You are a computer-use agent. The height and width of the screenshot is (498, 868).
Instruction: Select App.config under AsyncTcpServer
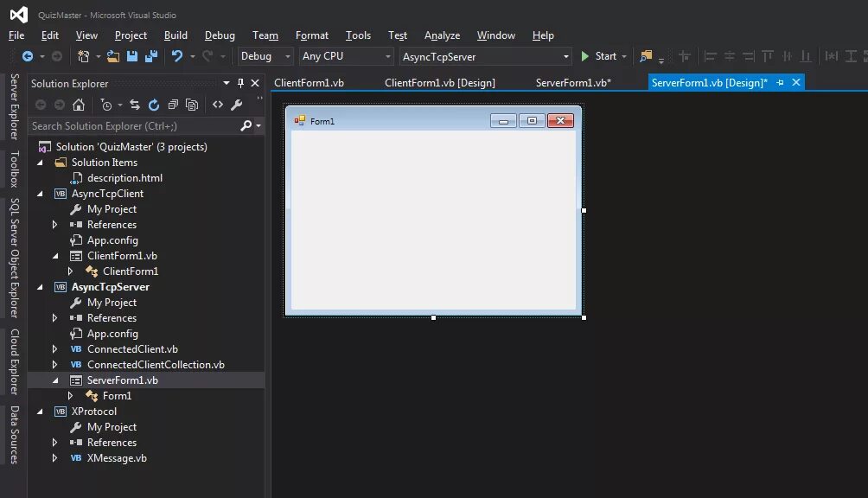pos(112,334)
